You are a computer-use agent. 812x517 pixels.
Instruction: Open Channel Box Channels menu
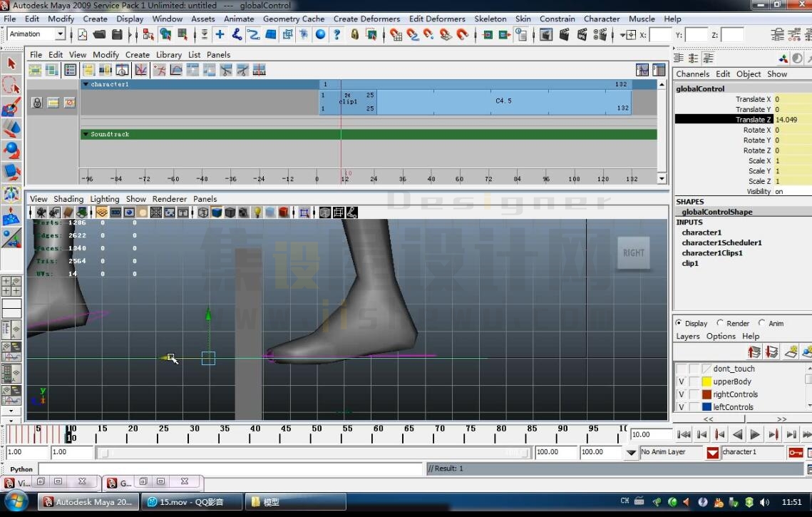pos(692,74)
